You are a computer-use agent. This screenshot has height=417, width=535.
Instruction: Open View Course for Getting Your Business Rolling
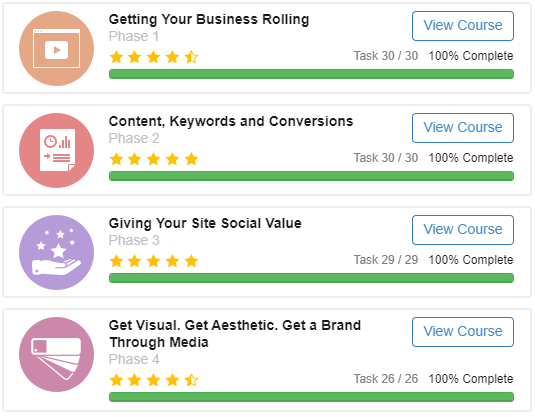pyautogui.click(x=463, y=26)
